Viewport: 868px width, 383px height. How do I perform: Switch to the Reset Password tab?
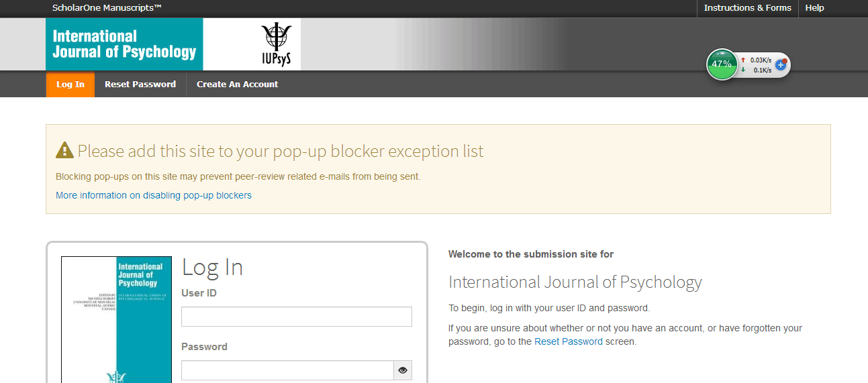pyautogui.click(x=140, y=85)
